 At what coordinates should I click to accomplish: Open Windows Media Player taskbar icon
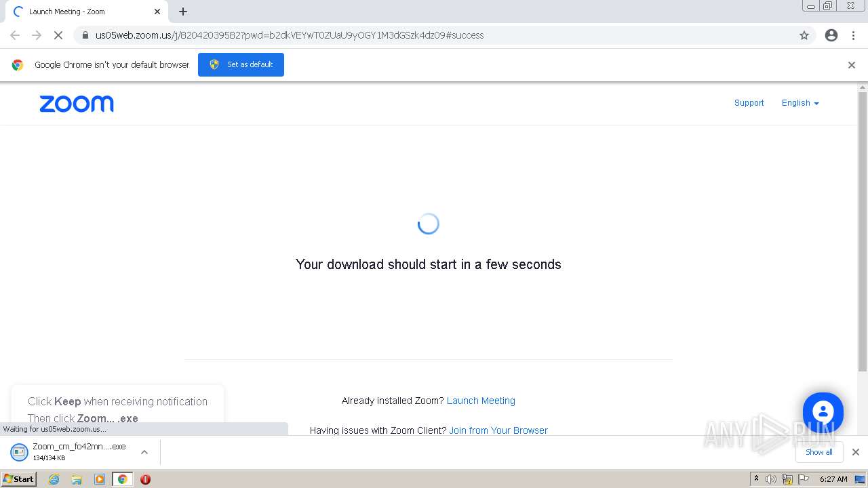[x=100, y=479]
